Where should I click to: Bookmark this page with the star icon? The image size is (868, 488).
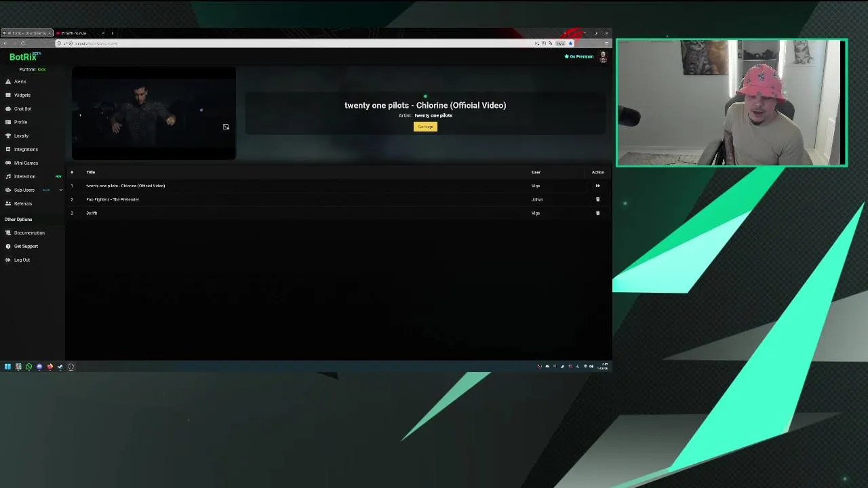pyautogui.click(x=570, y=43)
